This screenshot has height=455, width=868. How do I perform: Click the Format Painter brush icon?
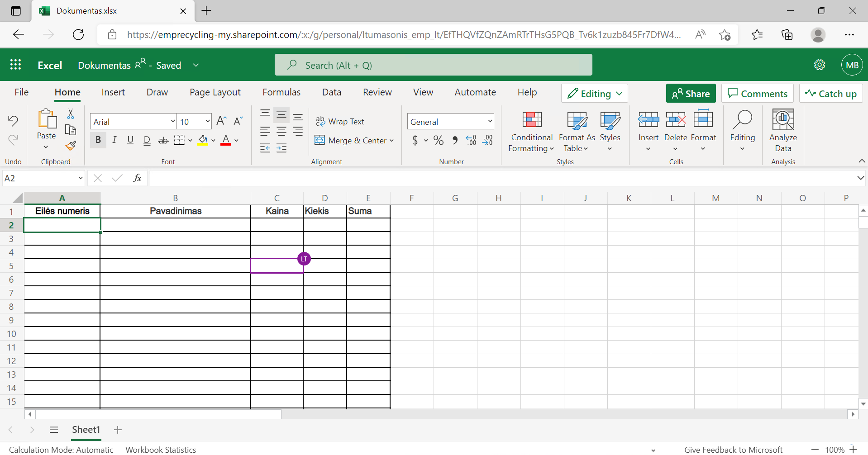pos(71,146)
